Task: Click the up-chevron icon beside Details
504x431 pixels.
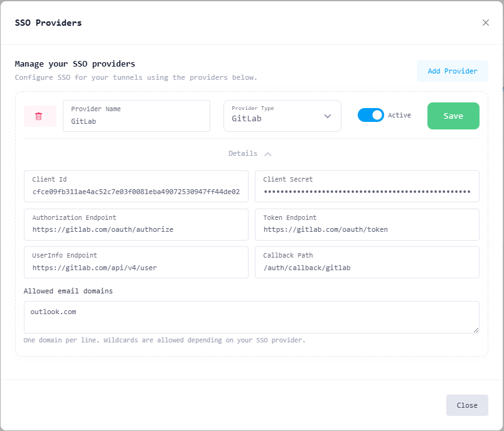Action: [268, 153]
